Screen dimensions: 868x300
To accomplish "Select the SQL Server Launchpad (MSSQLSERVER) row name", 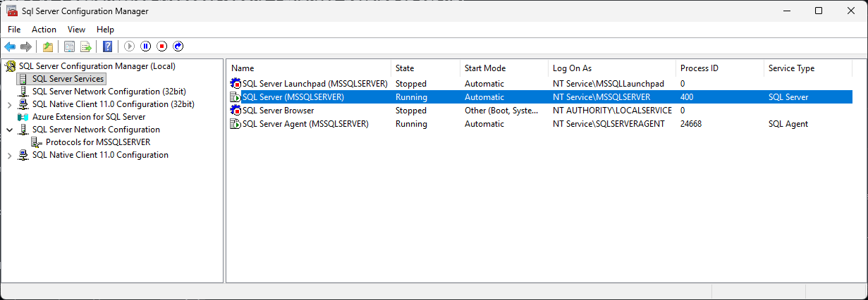I will [x=314, y=84].
